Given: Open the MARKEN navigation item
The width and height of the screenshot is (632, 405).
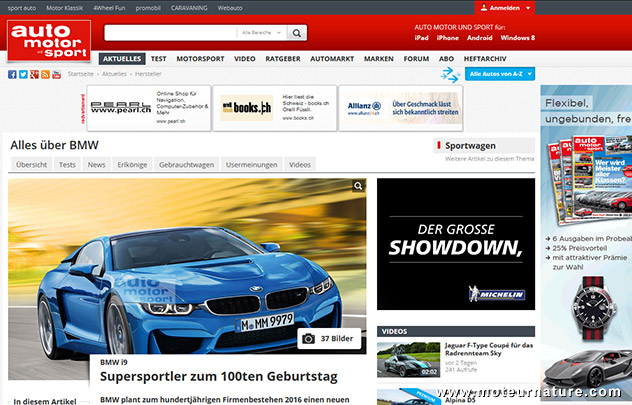Looking at the screenshot, I should tap(379, 59).
